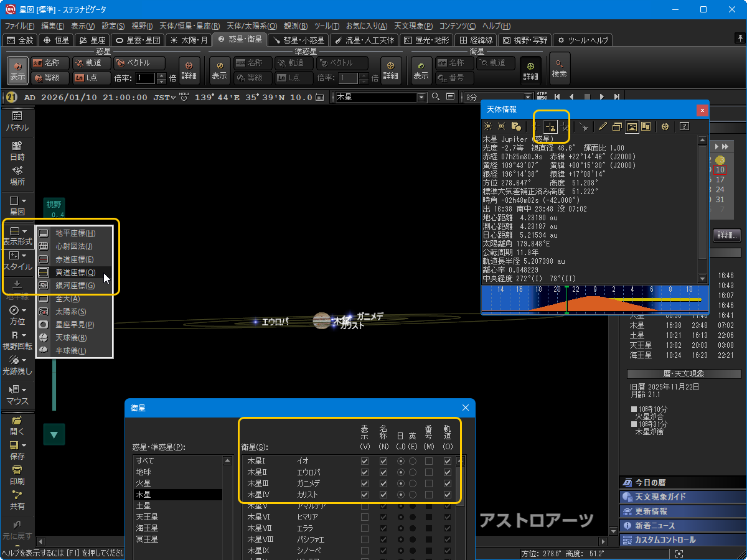This screenshot has width=747, height=560.
Task: Select 土星 in the planet list
Action: pos(143,506)
